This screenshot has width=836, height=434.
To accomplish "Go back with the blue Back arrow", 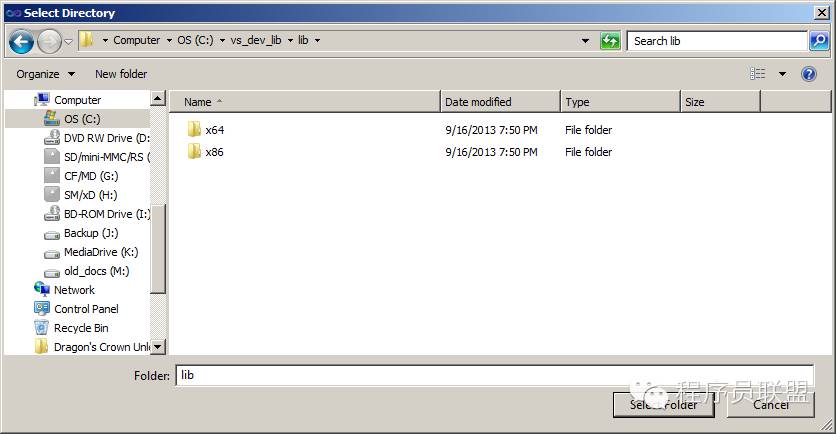I will (x=21, y=41).
